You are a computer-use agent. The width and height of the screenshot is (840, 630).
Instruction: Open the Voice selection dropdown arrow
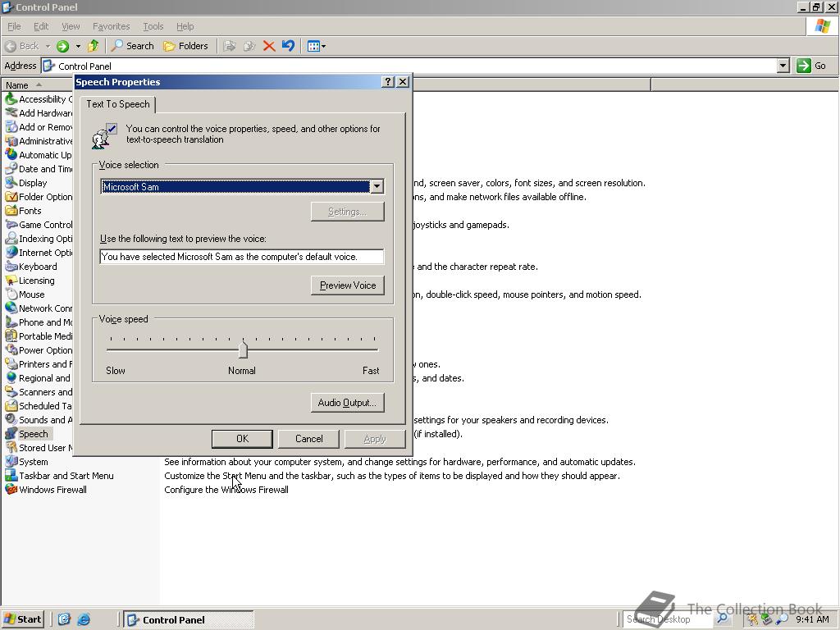377,186
